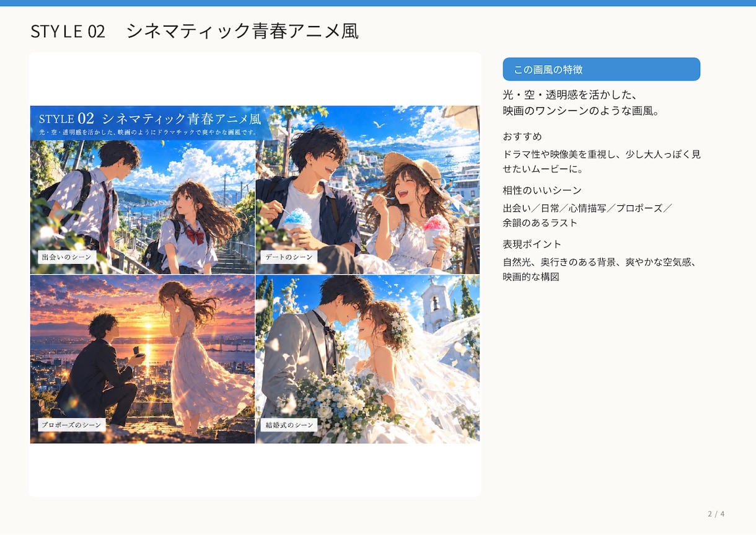This screenshot has width=756, height=535.
Task: Click the "出会いのシーン" caption label
Action: point(67,257)
